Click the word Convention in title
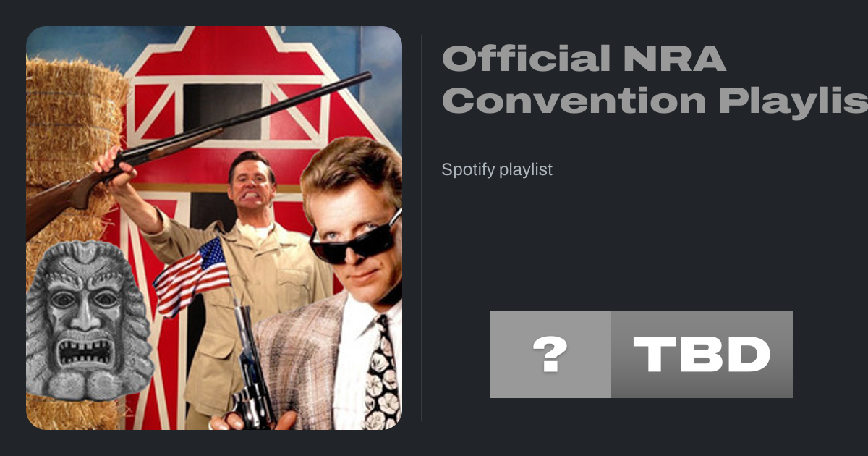868x456 pixels. 574,101
